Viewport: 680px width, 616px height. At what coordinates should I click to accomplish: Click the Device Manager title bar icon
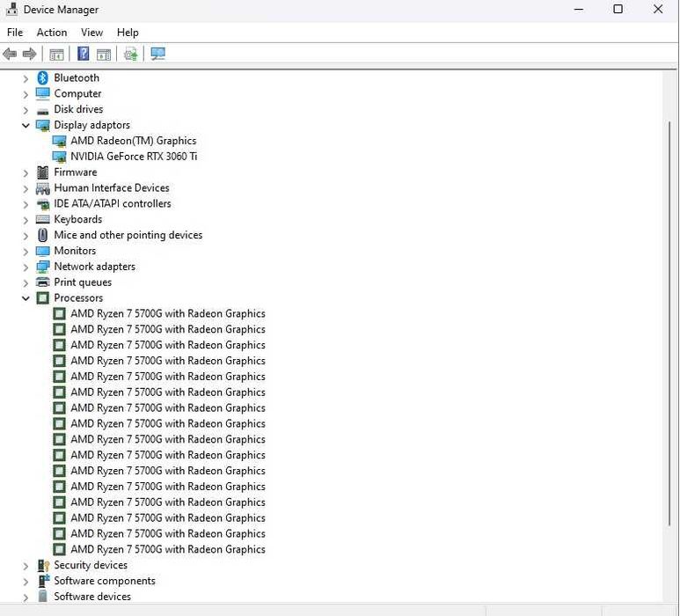pyautogui.click(x=11, y=10)
